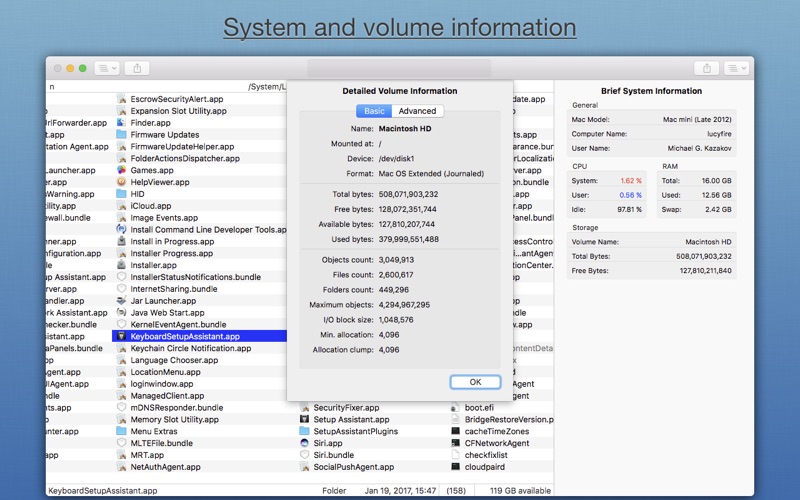
Task: Select Memory Slot Utility.app row
Action: tap(204, 419)
